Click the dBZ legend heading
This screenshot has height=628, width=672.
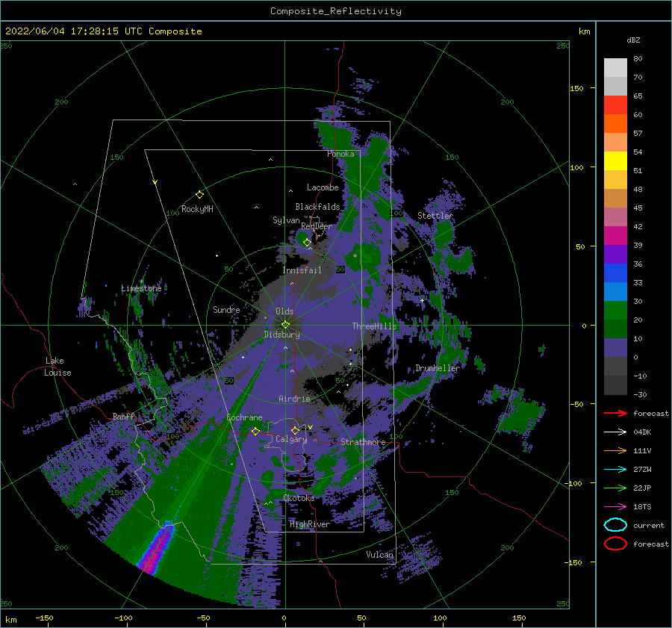pos(633,40)
